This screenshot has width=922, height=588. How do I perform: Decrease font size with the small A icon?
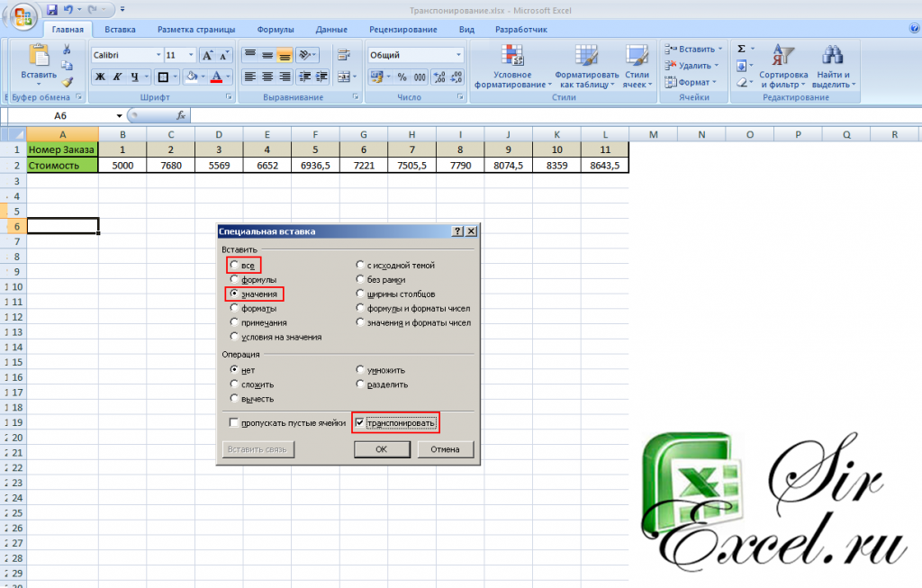pyautogui.click(x=224, y=55)
